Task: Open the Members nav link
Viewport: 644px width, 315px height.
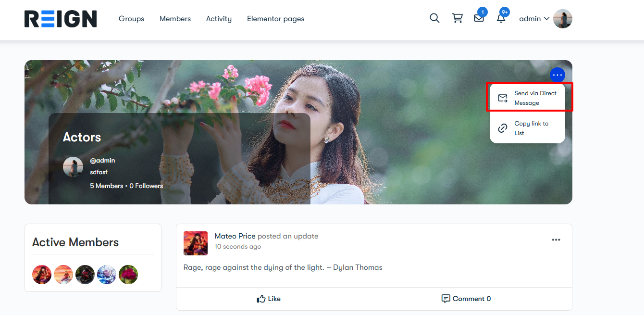Action: pos(175,19)
